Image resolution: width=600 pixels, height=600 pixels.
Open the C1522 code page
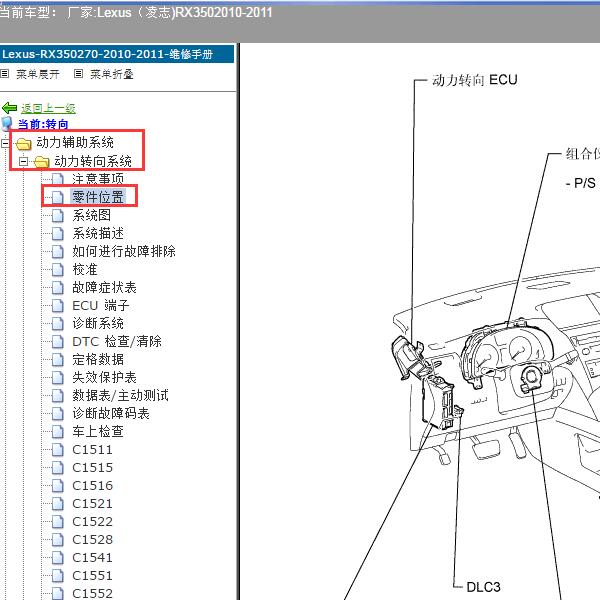(x=92, y=521)
